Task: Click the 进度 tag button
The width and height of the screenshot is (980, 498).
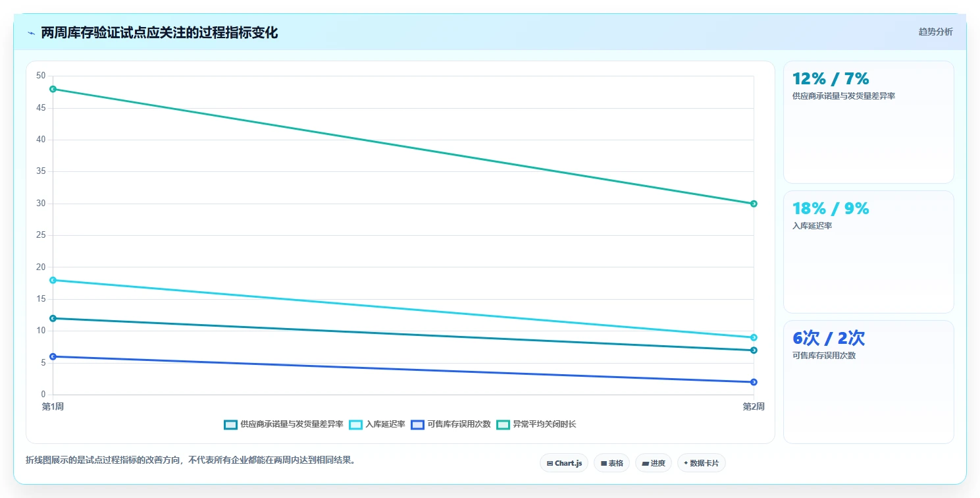Action: tap(654, 463)
